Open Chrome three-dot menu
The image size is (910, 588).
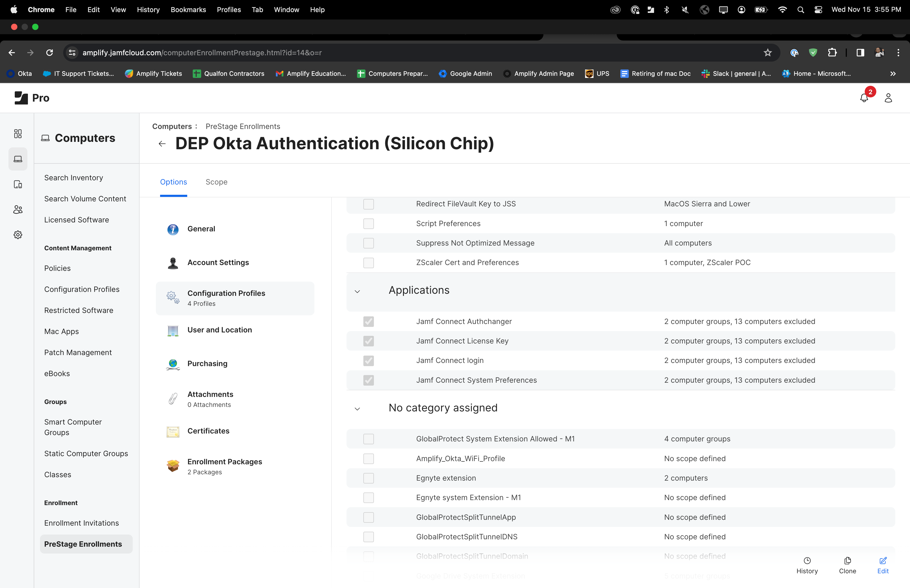(x=898, y=53)
